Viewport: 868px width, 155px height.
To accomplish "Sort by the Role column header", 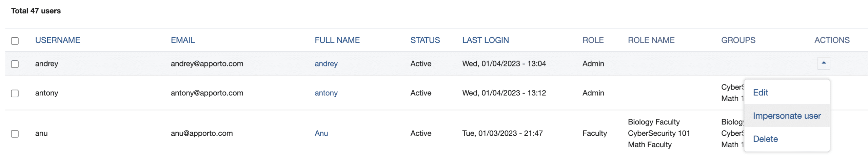I will pyautogui.click(x=593, y=40).
